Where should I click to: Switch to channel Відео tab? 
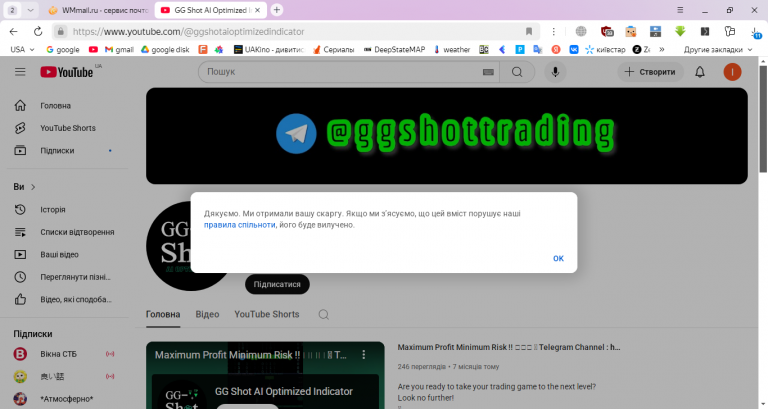(207, 314)
